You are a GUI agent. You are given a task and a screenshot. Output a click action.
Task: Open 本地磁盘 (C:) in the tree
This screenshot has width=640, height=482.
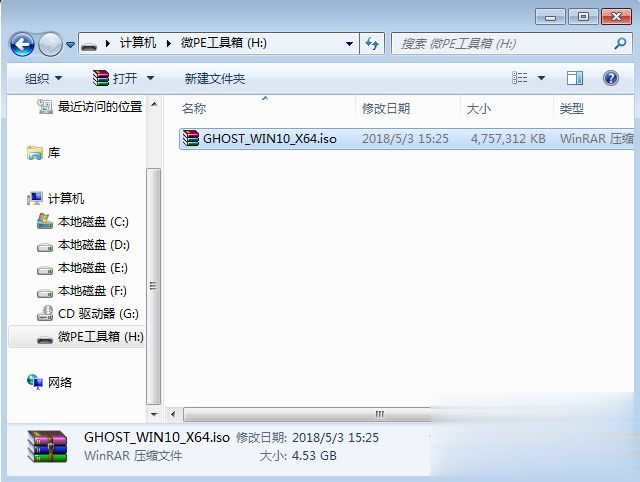[93, 222]
